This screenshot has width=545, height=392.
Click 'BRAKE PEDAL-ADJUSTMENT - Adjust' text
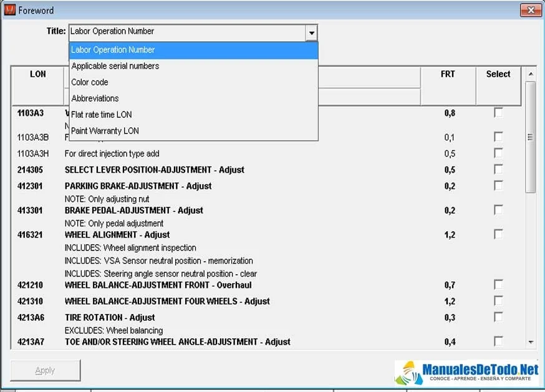click(x=134, y=211)
